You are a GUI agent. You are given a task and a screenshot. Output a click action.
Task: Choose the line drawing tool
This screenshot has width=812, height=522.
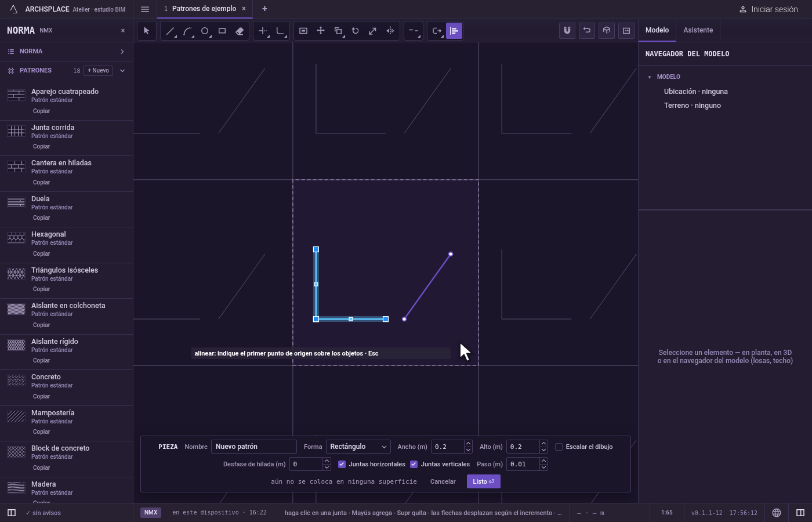(x=170, y=31)
